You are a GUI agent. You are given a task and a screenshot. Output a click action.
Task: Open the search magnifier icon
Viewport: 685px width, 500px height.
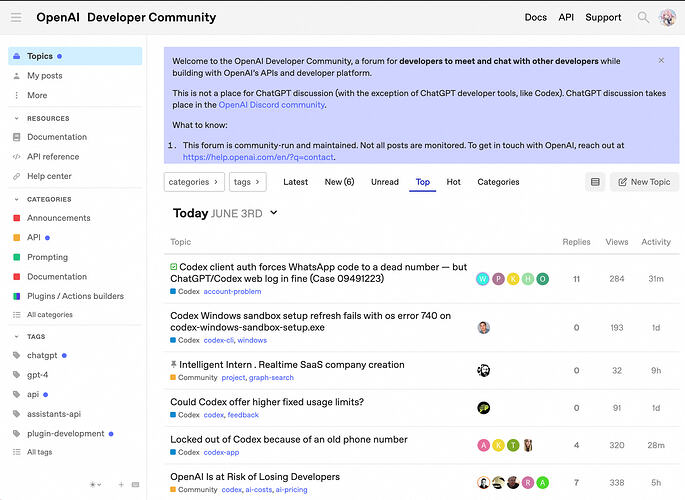[643, 17]
